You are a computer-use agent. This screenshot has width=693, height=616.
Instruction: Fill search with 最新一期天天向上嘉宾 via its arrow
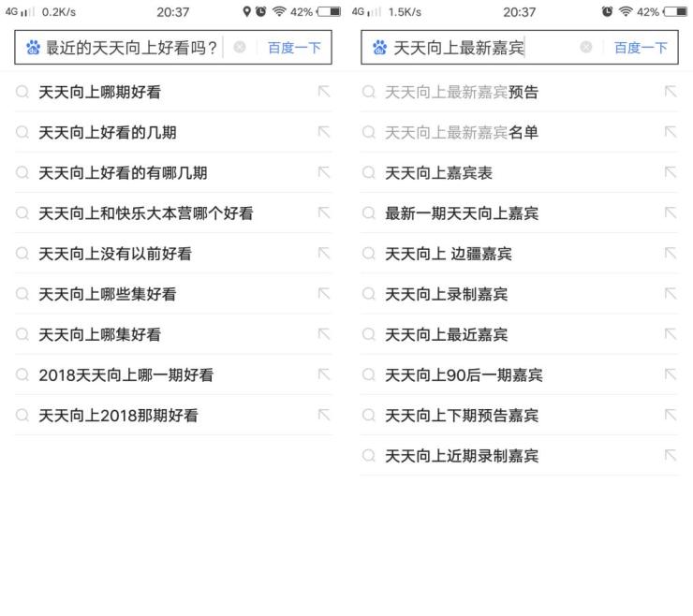click(671, 213)
